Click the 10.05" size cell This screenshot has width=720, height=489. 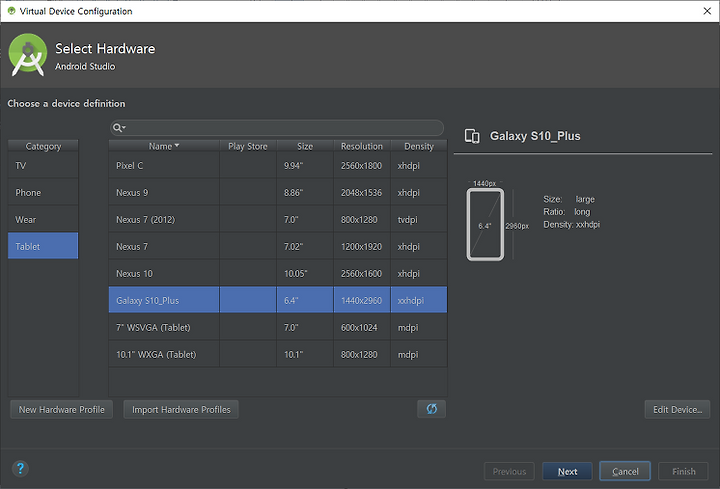point(305,274)
